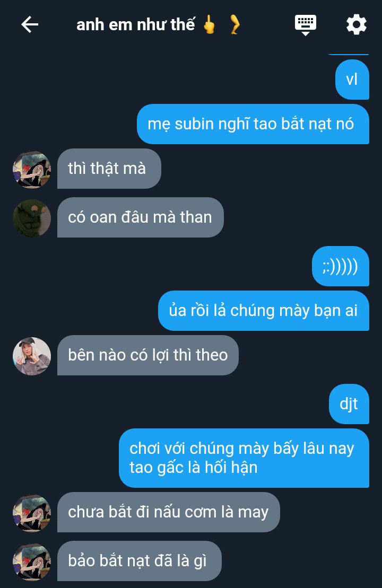This screenshot has height=588, width=382.
Task: Open avatar beside "chưa bắt đi nấu cơm là may"
Action: 32,513
